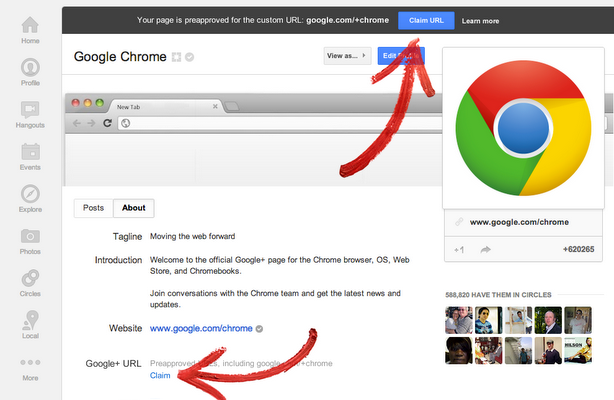Click the link icon beside www.google.com/chrome card

click(459, 222)
